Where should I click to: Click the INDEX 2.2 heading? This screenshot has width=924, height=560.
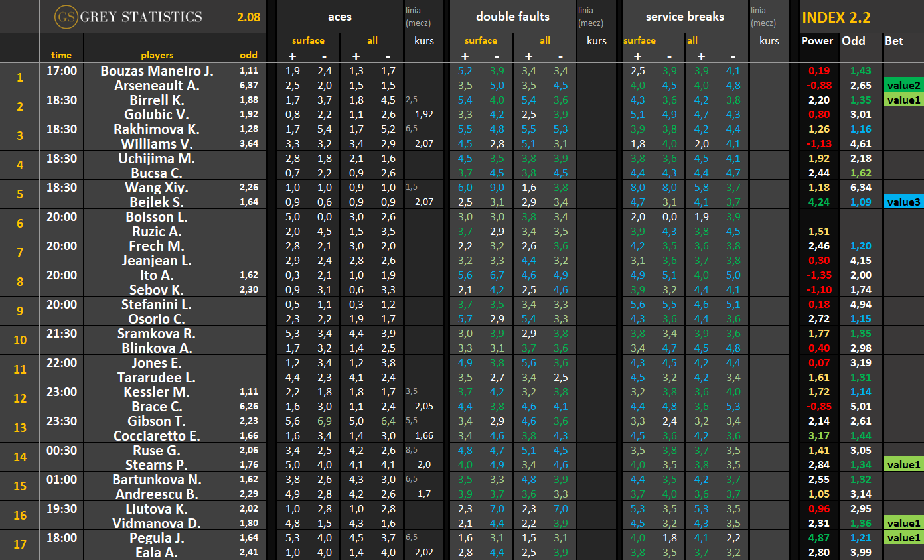[836, 18]
